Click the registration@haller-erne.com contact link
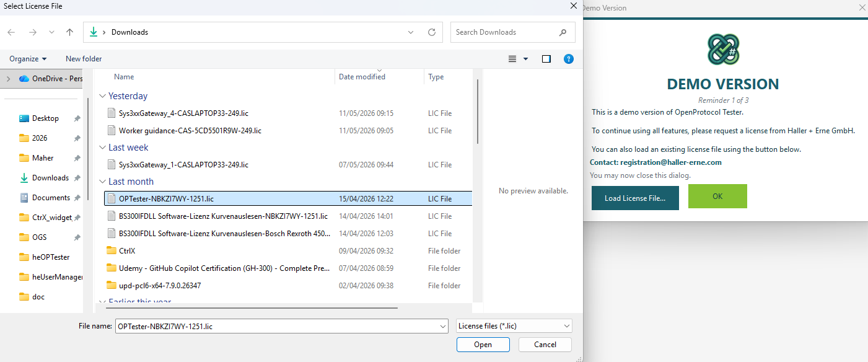The width and height of the screenshot is (868, 362). pyautogui.click(x=671, y=162)
